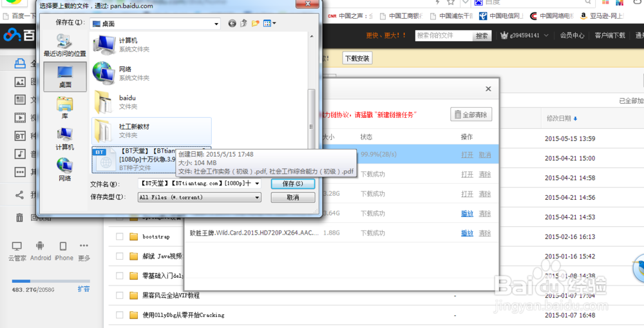Viewport: 644px width, 328px height.
Task: Open the pictures category in the sidebar
Action: (20, 82)
